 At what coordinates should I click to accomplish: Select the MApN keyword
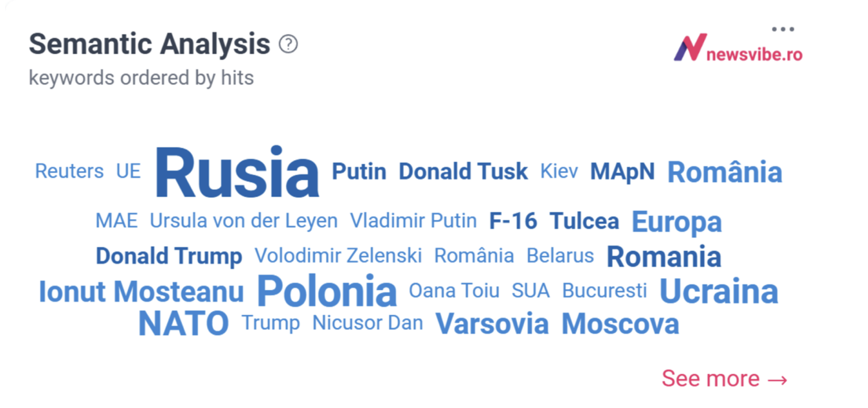pyautogui.click(x=622, y=172)
